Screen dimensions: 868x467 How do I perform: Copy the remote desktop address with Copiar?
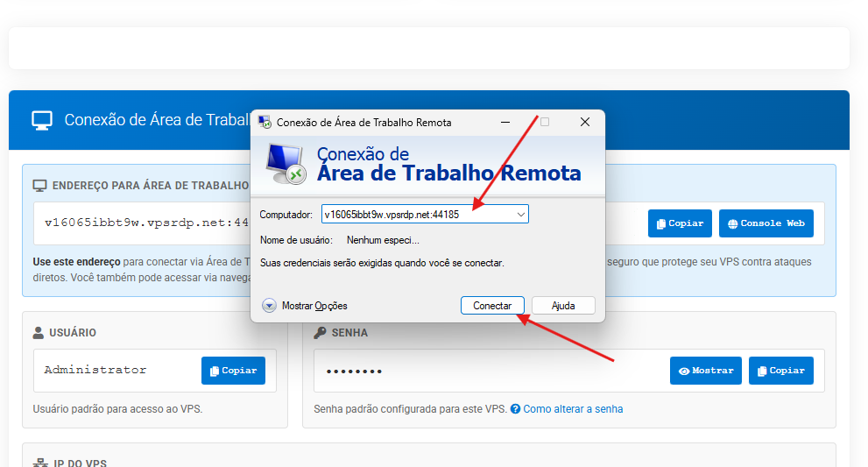click(681, 223)
